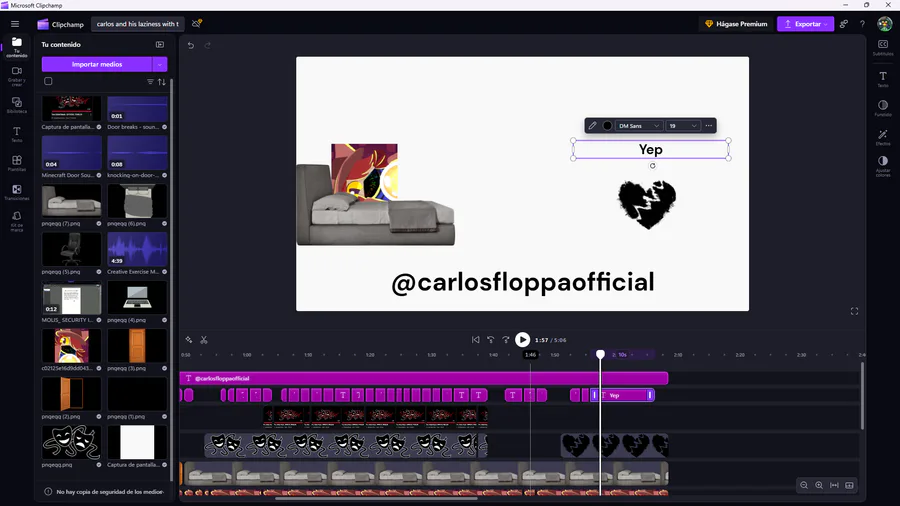900x506 pixels.
Task: Play the video preview
Action: click(522, 340)
